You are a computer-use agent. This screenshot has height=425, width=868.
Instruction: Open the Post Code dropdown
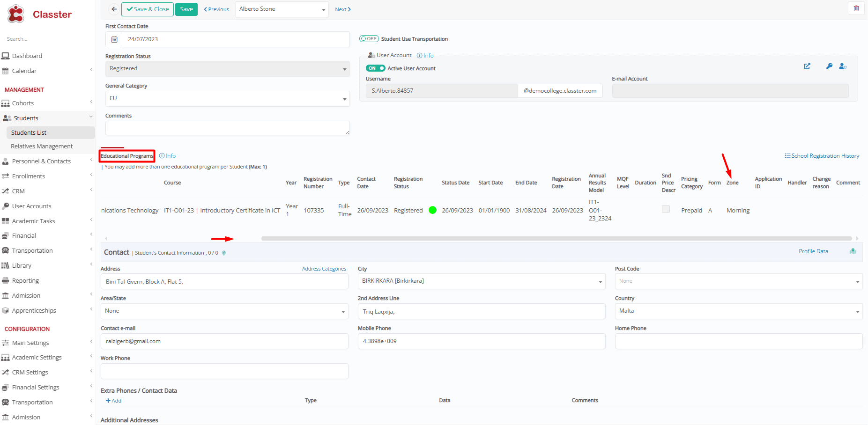tap(739, 281)
